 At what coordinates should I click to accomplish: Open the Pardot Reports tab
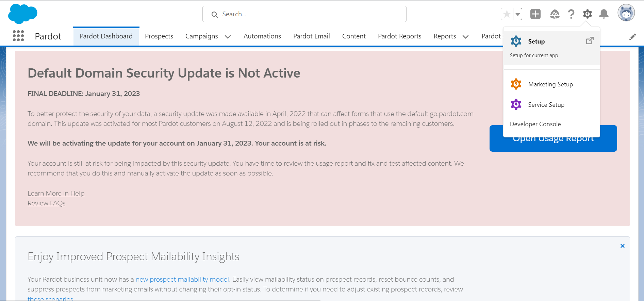point(400,36)
